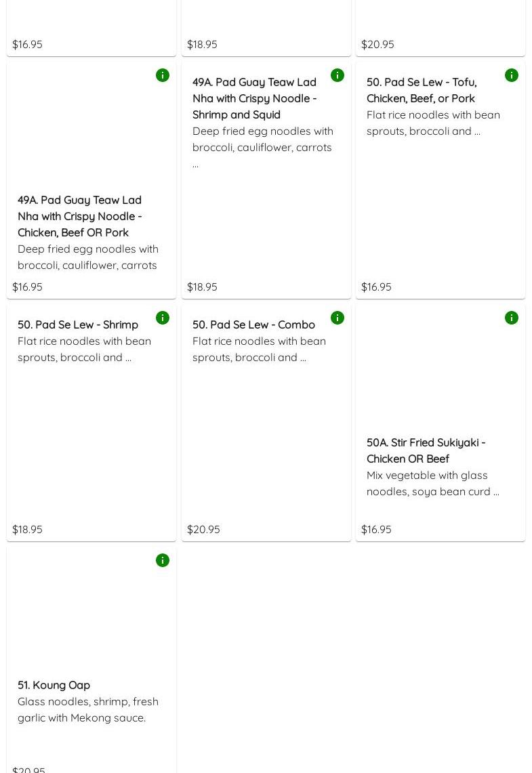Select 51. Koung Oap menu item
Image resolution: width=532 pixels, height=773 pixels.
pos(54,685)
